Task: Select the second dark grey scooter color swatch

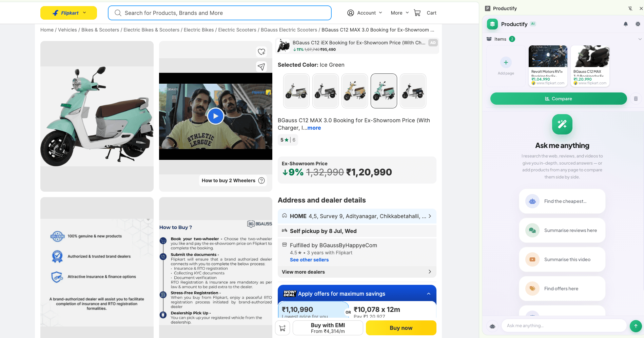Action: [x=326, y=91]
